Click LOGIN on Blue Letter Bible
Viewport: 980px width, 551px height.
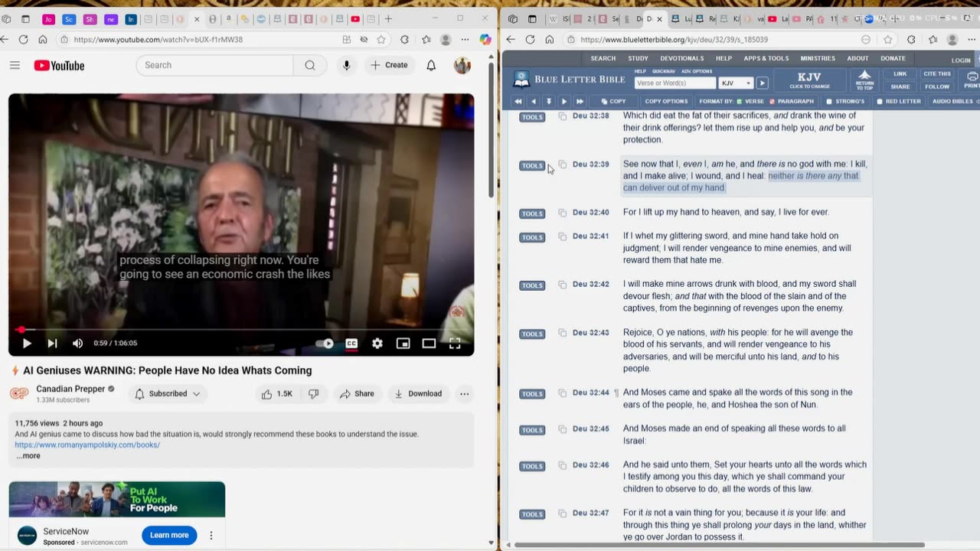click(x=961, y=60)
